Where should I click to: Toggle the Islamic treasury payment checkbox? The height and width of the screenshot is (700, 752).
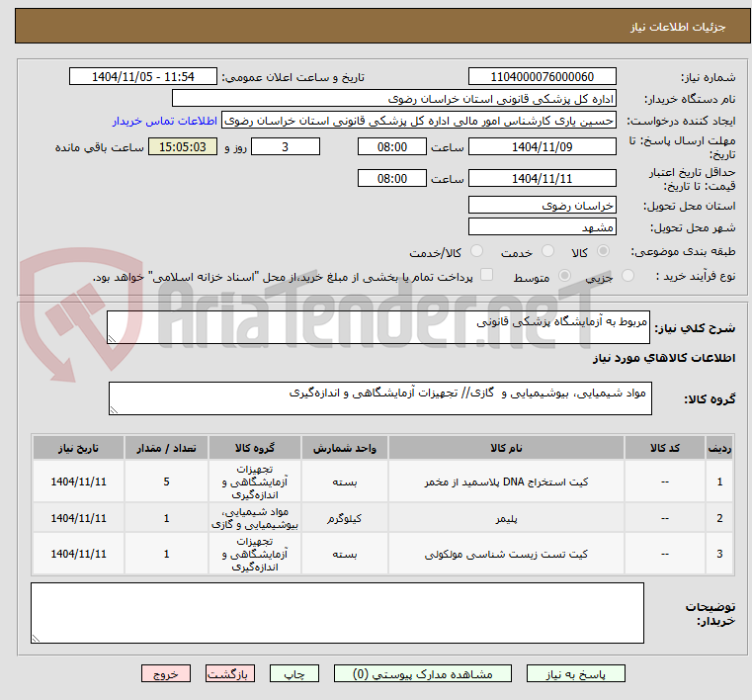[487, 275]
